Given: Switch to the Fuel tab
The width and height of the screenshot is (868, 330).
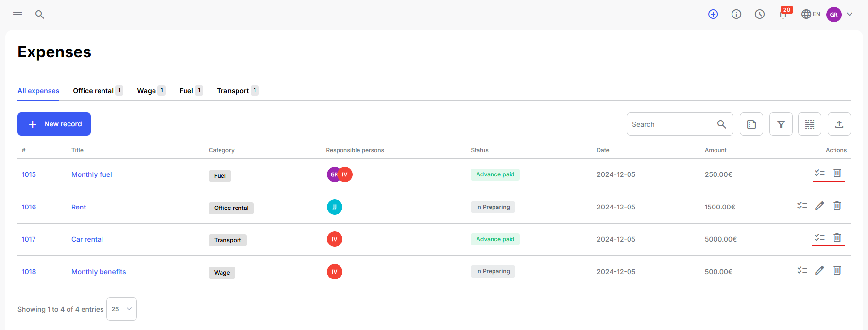Looking at the screenshot, I should point(191,91).
